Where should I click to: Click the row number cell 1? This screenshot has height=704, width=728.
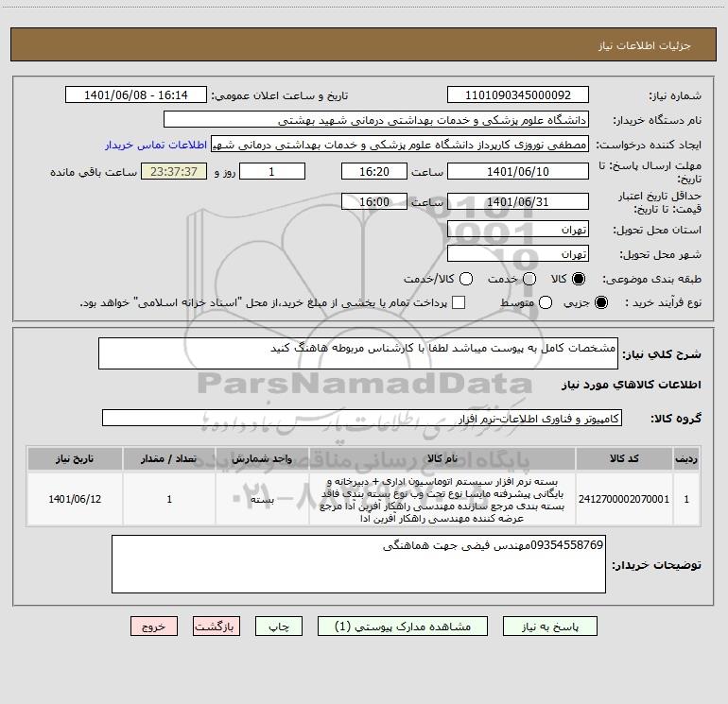(x=686, y=499)
